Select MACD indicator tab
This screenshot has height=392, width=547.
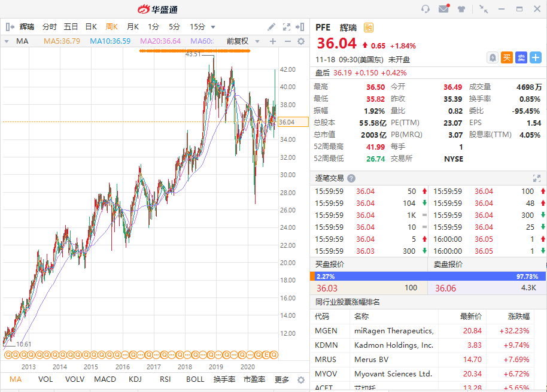point(105,379)
